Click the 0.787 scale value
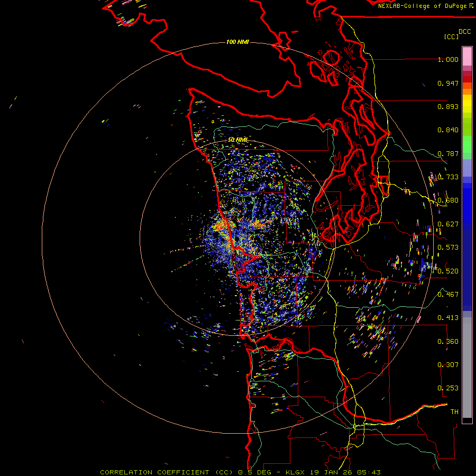476x476 pixels. pos(448,153)
